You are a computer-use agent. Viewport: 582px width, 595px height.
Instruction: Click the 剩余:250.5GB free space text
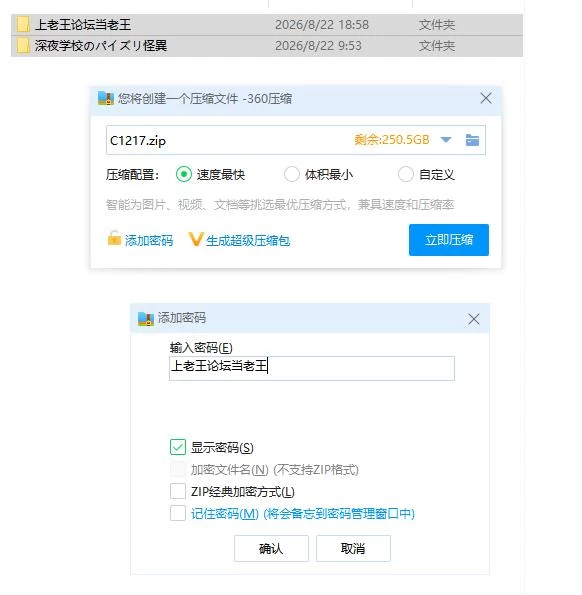pos(392,140)
